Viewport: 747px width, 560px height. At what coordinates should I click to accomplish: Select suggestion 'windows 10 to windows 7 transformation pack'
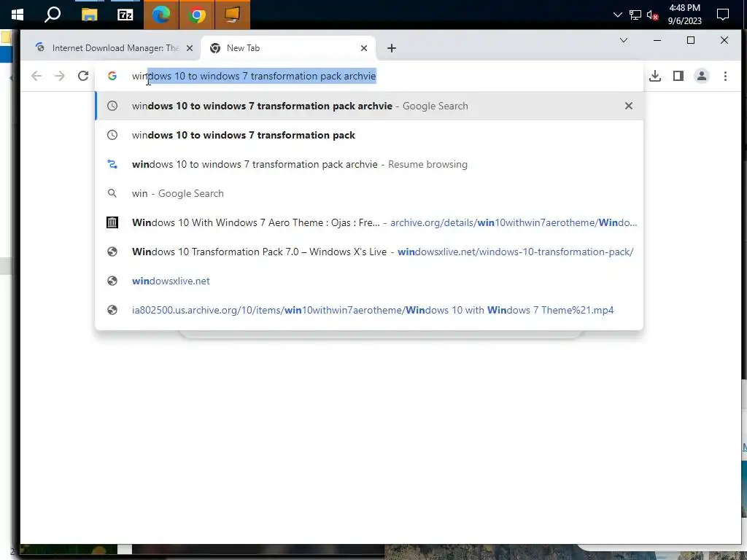(x=368, y=135)
